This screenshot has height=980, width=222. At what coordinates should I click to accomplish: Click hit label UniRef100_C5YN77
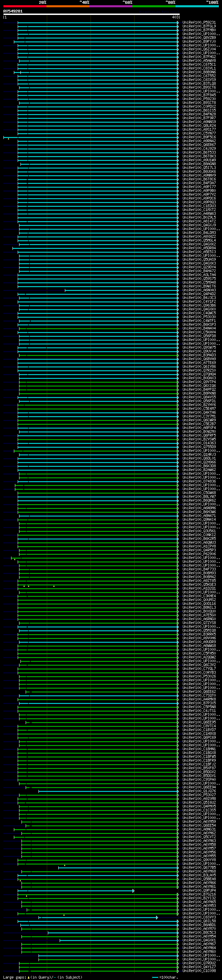(x=199, y=133)
